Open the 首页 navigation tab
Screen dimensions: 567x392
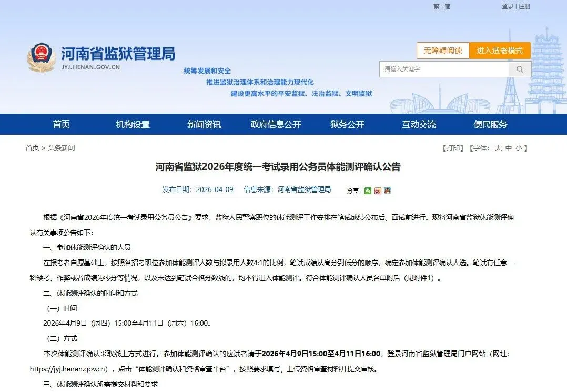pyautogui.click(x=61, y=124)
